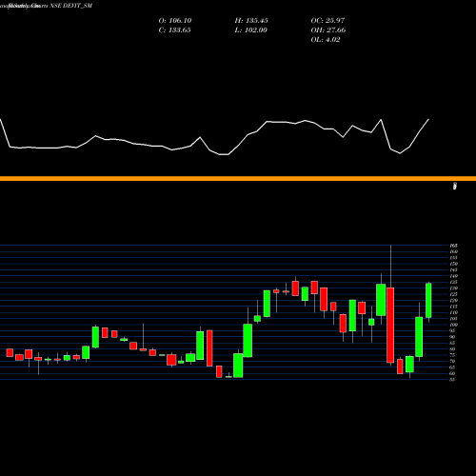Click the tallest red candle with long upper wick

point(390,325)
